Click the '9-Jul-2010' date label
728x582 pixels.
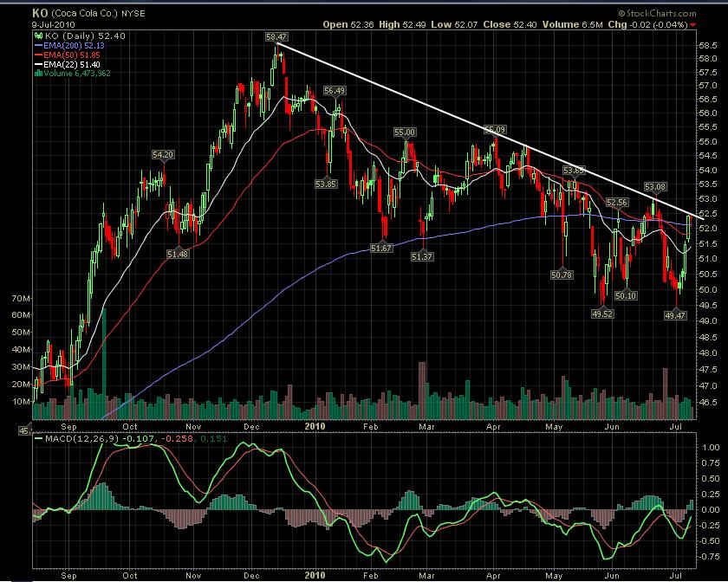(x=54, y=24)
